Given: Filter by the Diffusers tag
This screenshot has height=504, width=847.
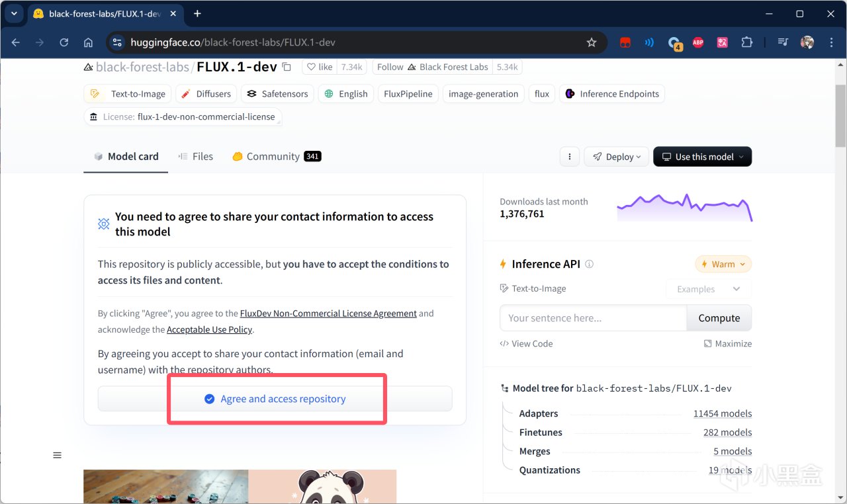Looking at the screenshot, I should coord(206,94).
